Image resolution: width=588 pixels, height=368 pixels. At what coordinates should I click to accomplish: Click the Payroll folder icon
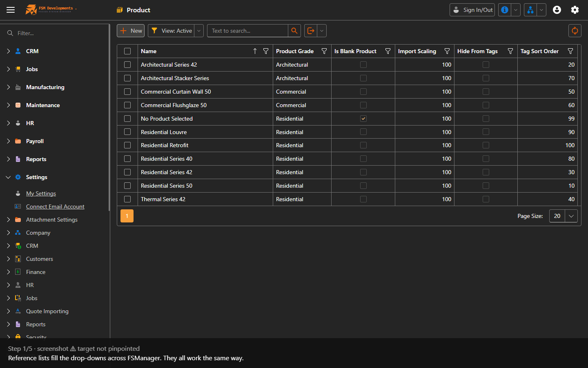coord(18,141)
